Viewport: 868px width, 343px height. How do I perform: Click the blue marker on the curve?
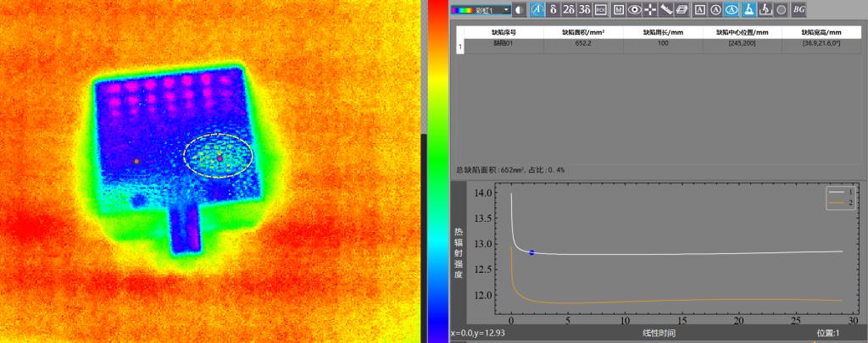point(531,252)
